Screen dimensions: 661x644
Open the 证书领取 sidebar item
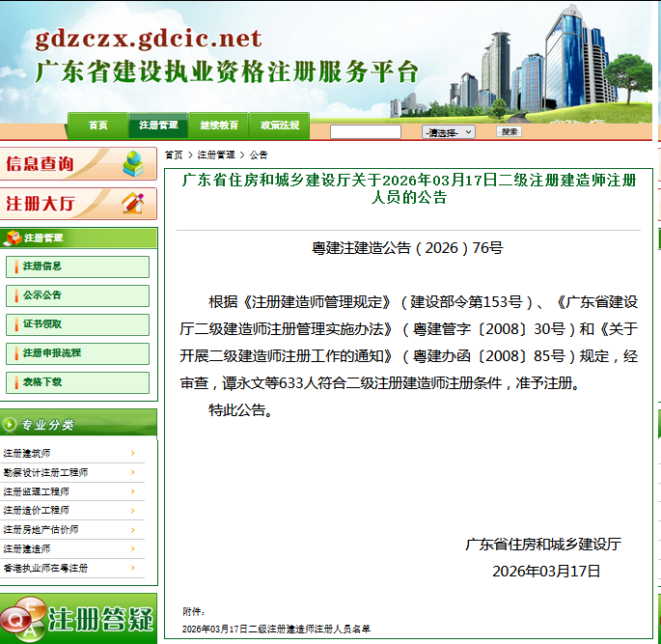click(77, 324)
